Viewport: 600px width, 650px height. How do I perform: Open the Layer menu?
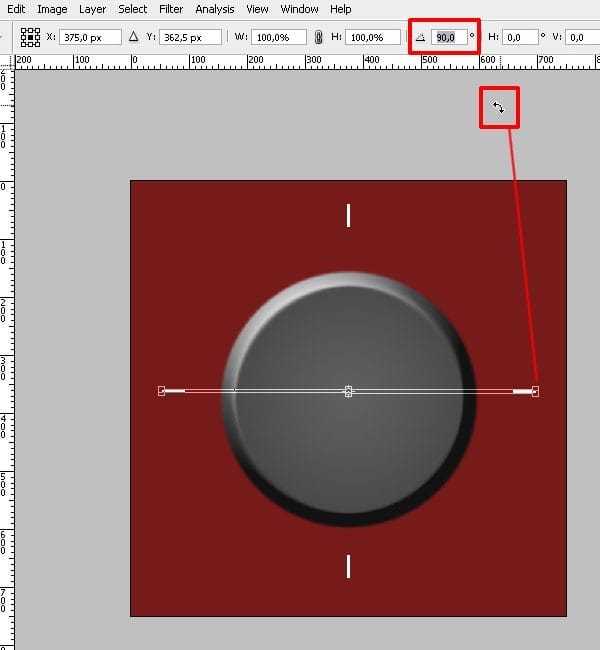tap(92, 9)
